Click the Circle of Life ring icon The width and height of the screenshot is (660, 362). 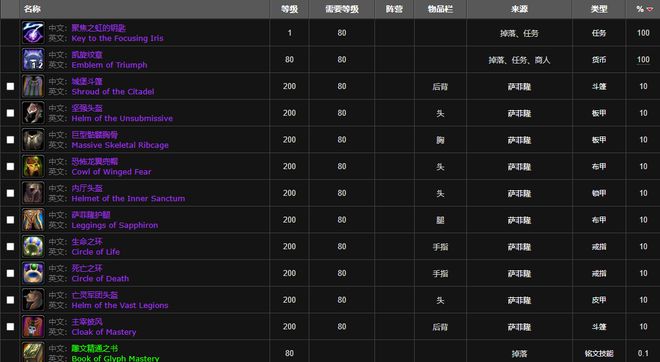click(x=33, y=246)
